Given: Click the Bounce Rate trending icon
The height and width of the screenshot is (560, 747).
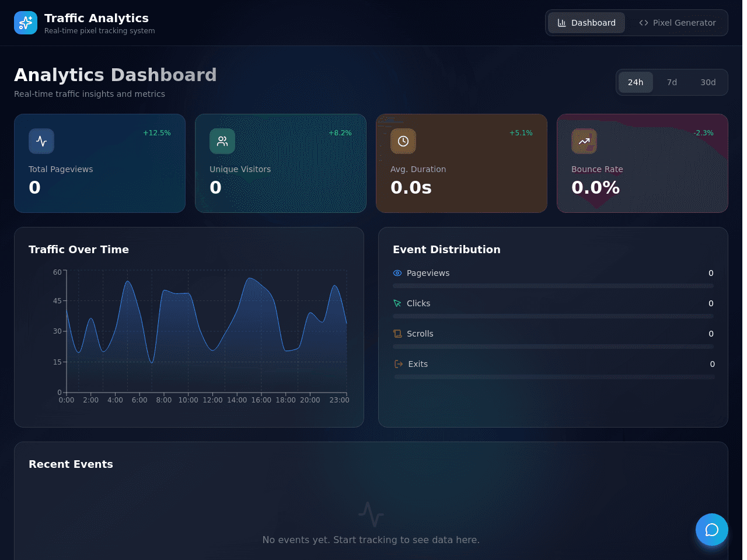Looking at the screenshot, I should click(584, 141).
